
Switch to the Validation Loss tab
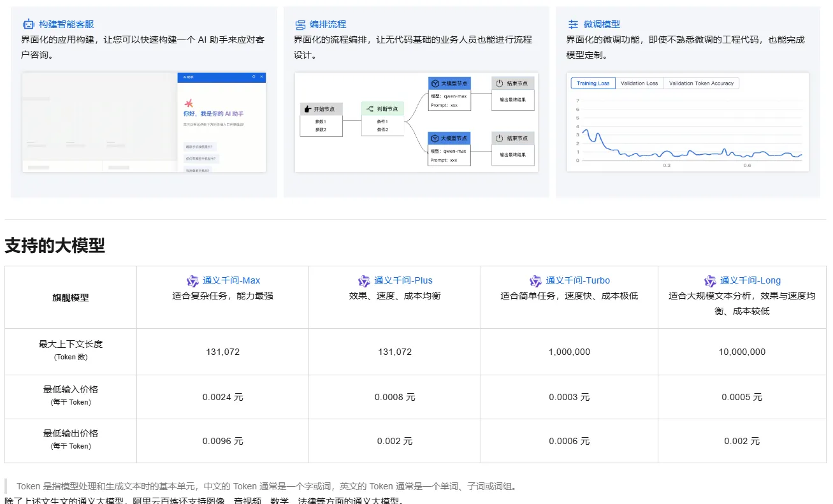click(639, 83)
